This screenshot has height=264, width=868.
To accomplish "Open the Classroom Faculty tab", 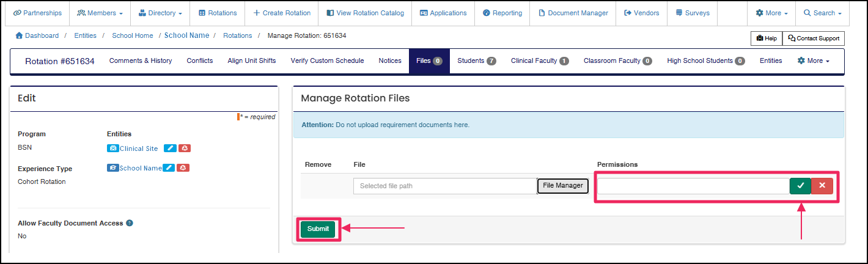I will pos(618,61).
